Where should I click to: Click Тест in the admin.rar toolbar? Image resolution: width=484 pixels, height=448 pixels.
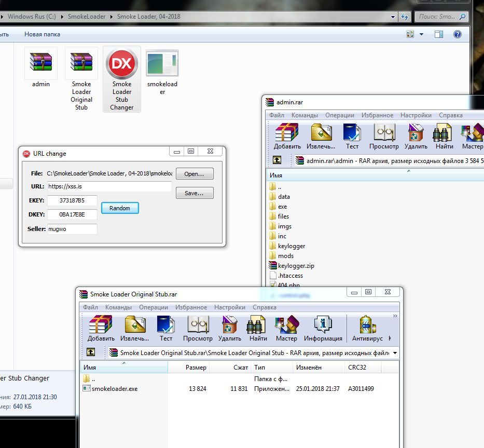click(352, 136)
